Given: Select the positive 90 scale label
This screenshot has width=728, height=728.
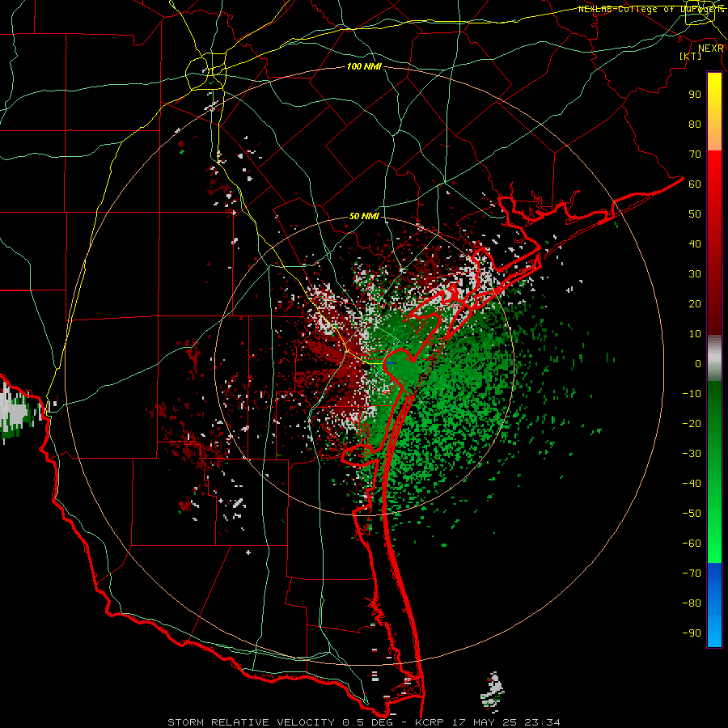Looking at the screenshot, I should 695,95.
